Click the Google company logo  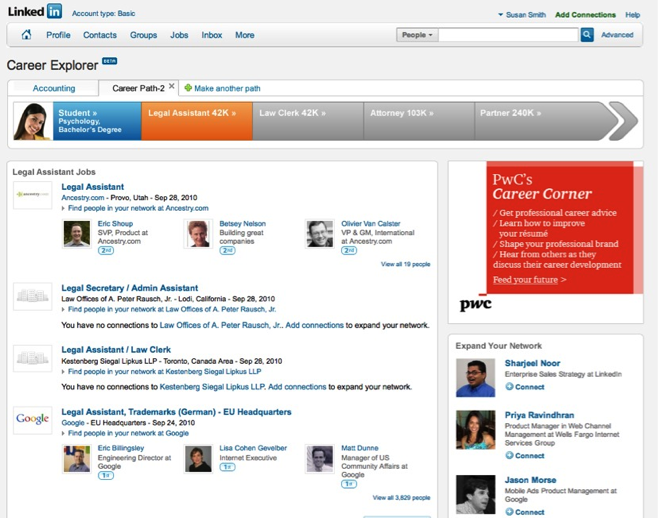[32, 419]
